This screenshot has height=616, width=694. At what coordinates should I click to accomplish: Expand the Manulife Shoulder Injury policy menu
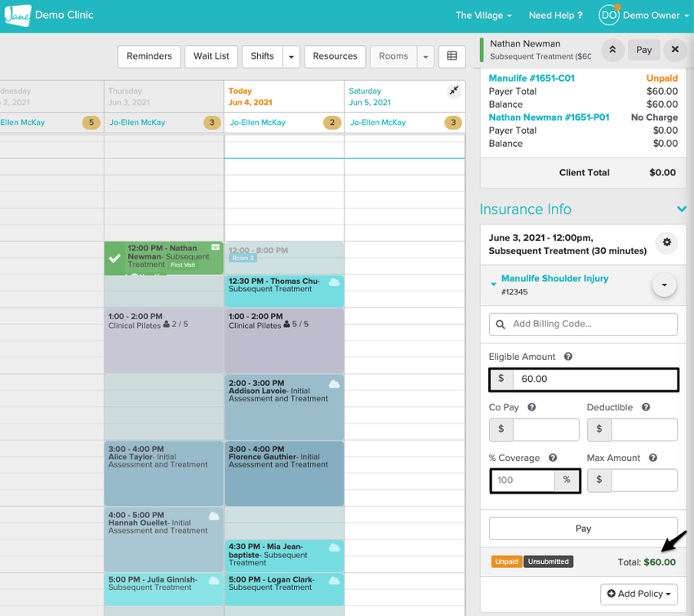(664, 286)
